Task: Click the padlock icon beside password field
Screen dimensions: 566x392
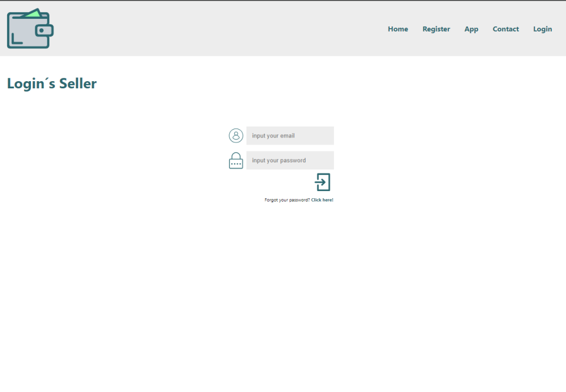Action: point(236,161)
